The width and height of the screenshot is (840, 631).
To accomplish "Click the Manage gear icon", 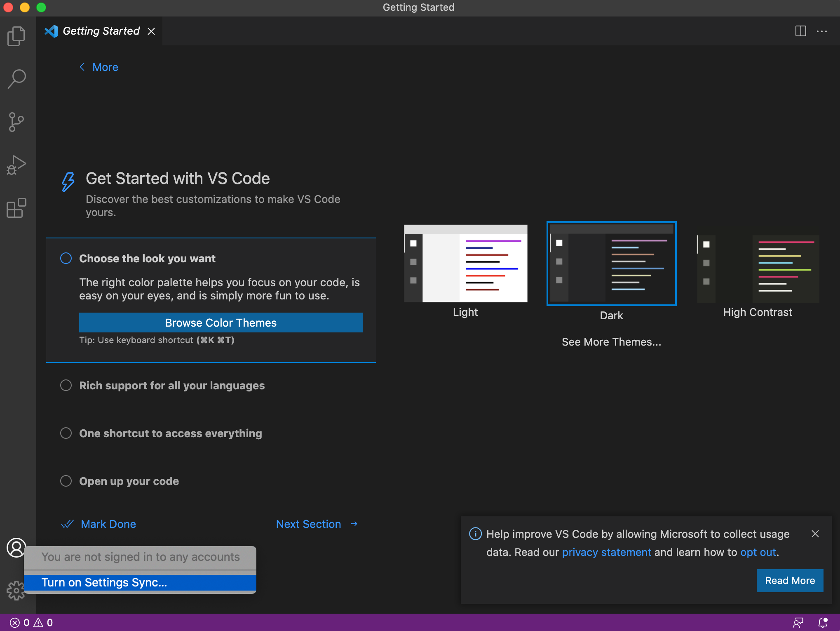I will pos(16,591).
